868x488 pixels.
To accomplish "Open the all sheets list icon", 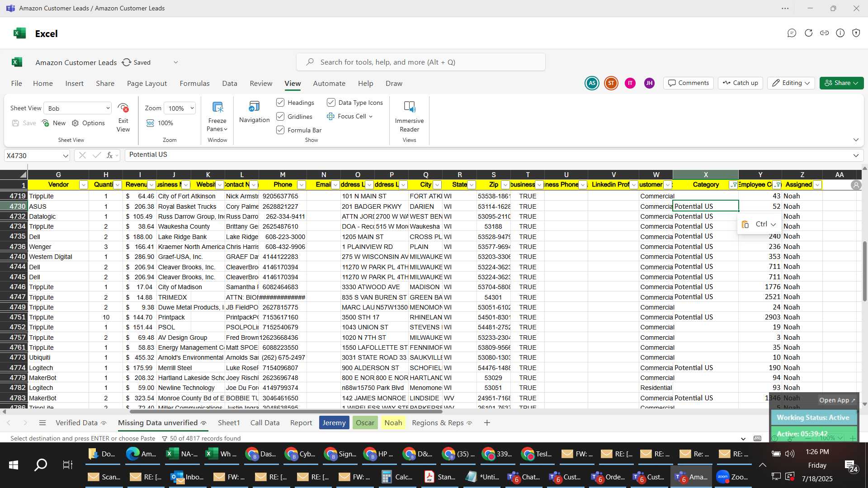I will coord(42,423).
